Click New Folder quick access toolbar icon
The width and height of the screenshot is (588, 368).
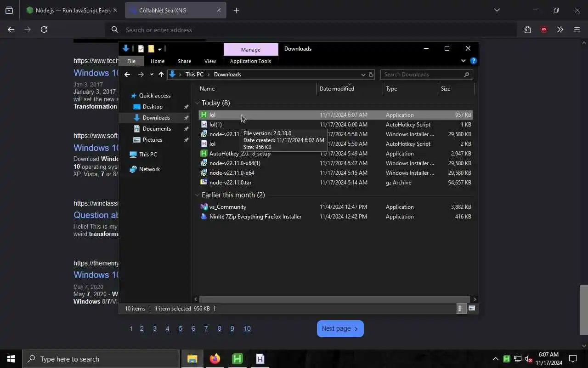[151, 49]
